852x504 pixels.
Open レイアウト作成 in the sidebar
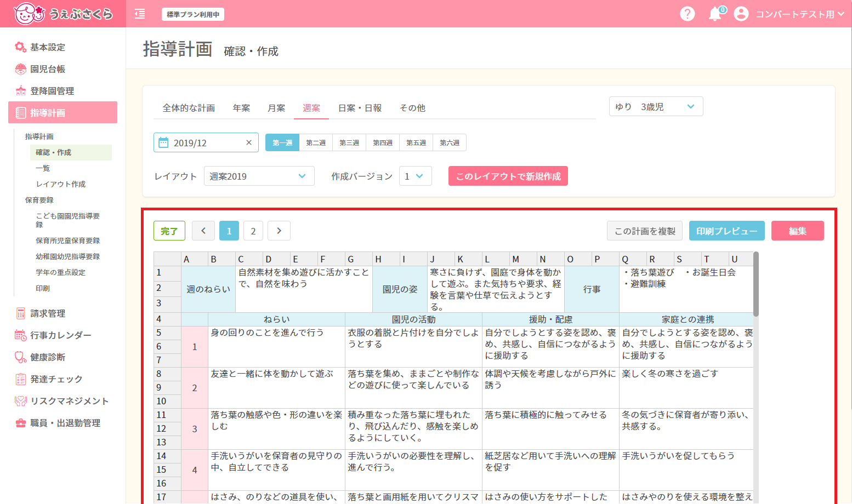[60, 184]
